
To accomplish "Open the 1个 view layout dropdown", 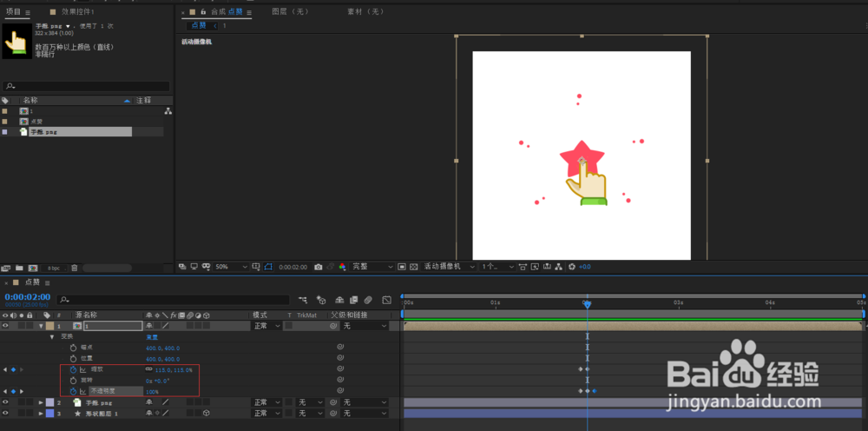I will click(497, 267).
